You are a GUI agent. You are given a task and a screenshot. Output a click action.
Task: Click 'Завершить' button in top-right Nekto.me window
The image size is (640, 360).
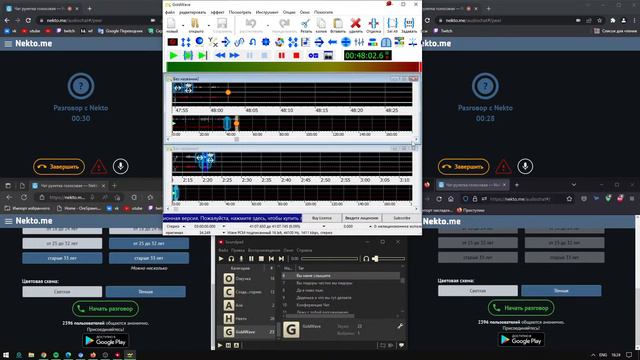[463, 167]
